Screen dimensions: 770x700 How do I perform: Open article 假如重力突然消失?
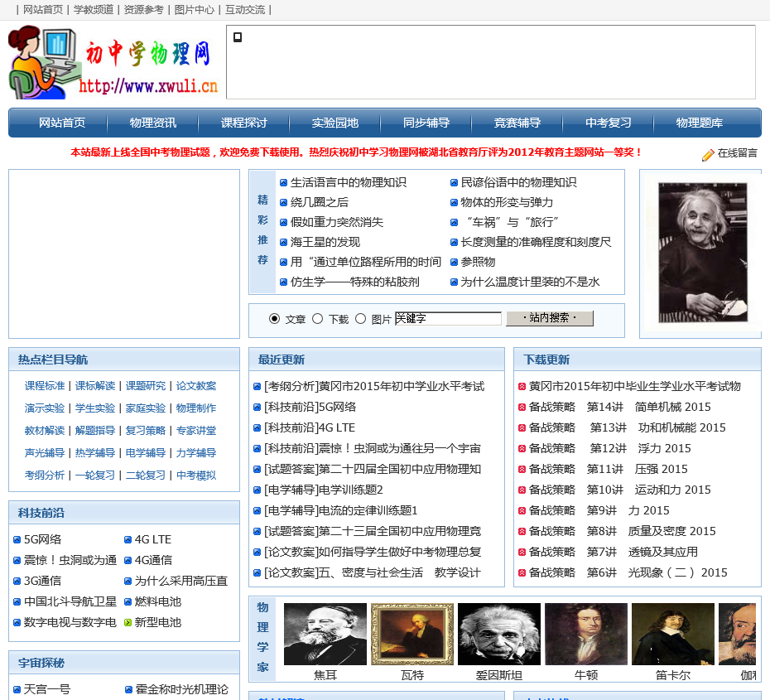click(337, 222)
